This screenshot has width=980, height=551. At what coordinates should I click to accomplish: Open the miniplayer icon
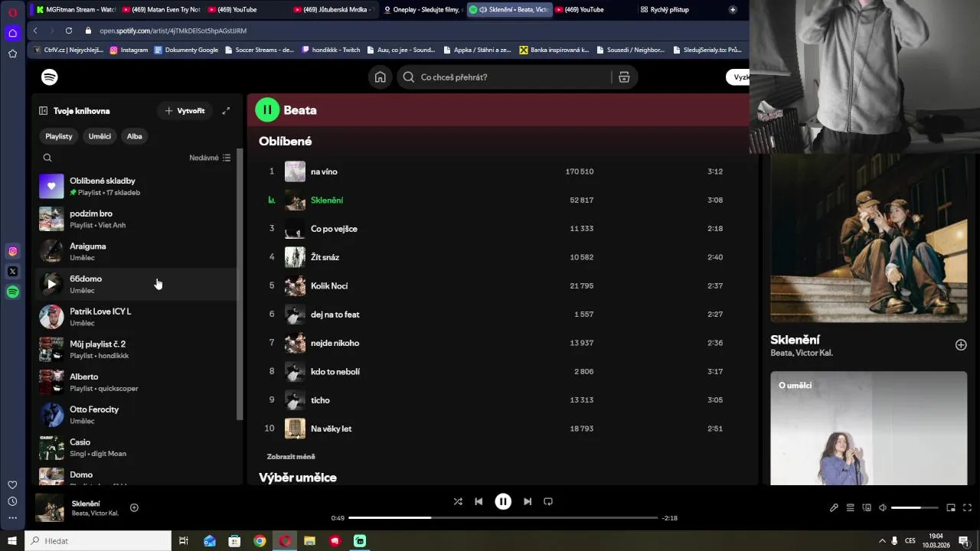pos(951,507)
